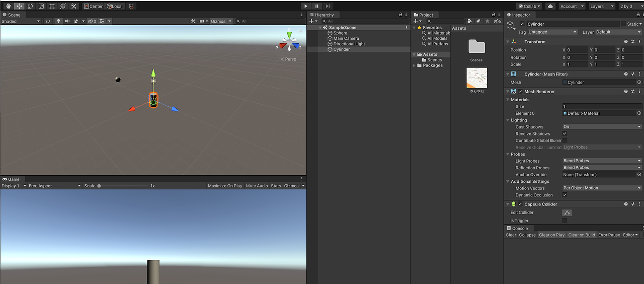Screen dimensions: 644x284
Task: Open the Account dropdown
Action: 572,6
